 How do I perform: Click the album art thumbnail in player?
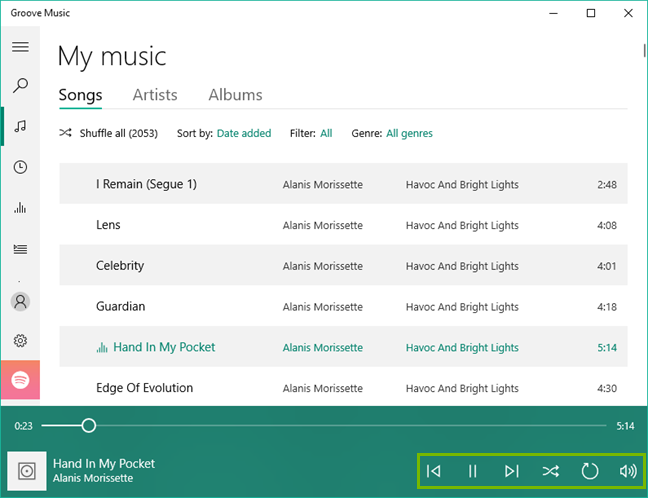click(x=27, y=471)
